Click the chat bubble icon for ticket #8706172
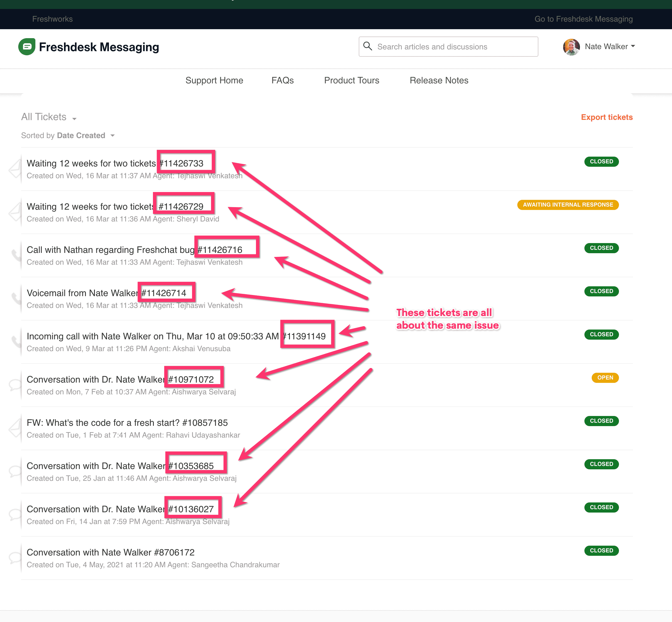This screenshot has width=672, height=622. click(x=15, y=557)
